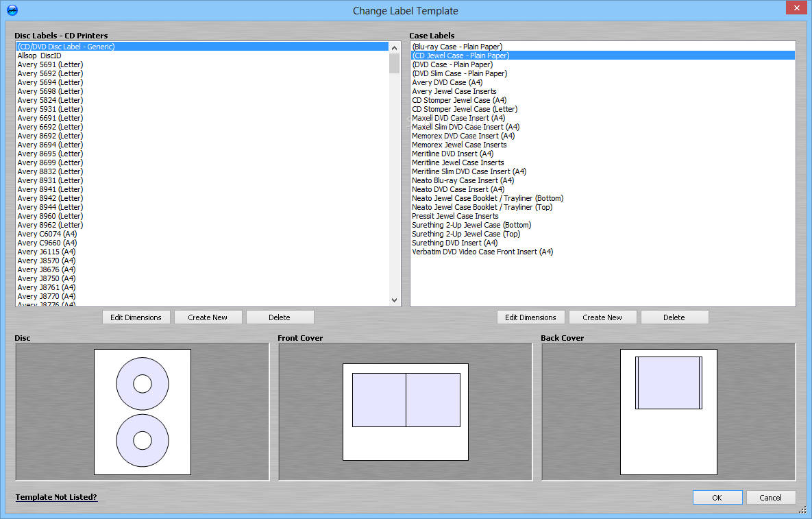Click Delete under Disc Labels list
The height and width of the screenshot is (519, 812).
[x=280, y=317]
